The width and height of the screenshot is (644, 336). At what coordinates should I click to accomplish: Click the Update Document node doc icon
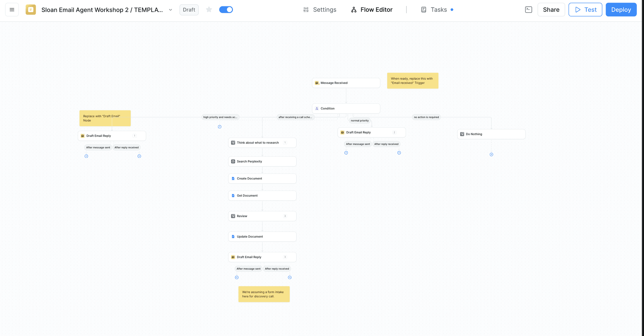tap(233, 237)
